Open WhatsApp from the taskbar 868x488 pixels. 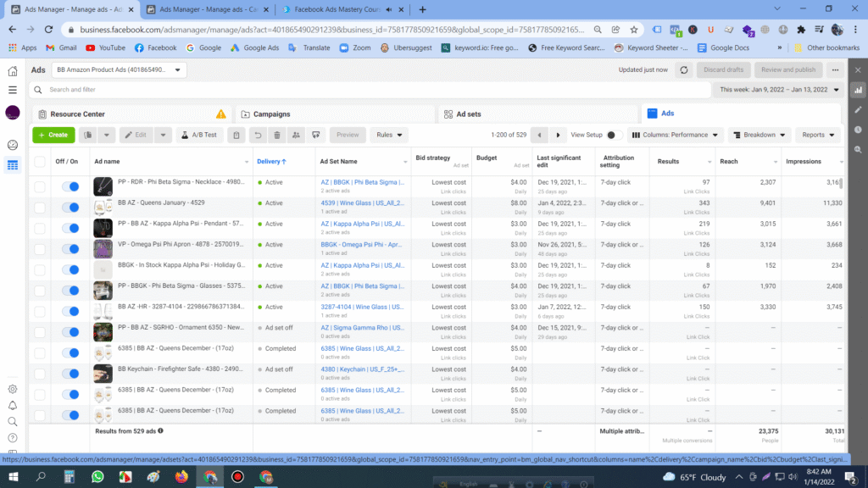pyautogui.click(x=97, y=477)
